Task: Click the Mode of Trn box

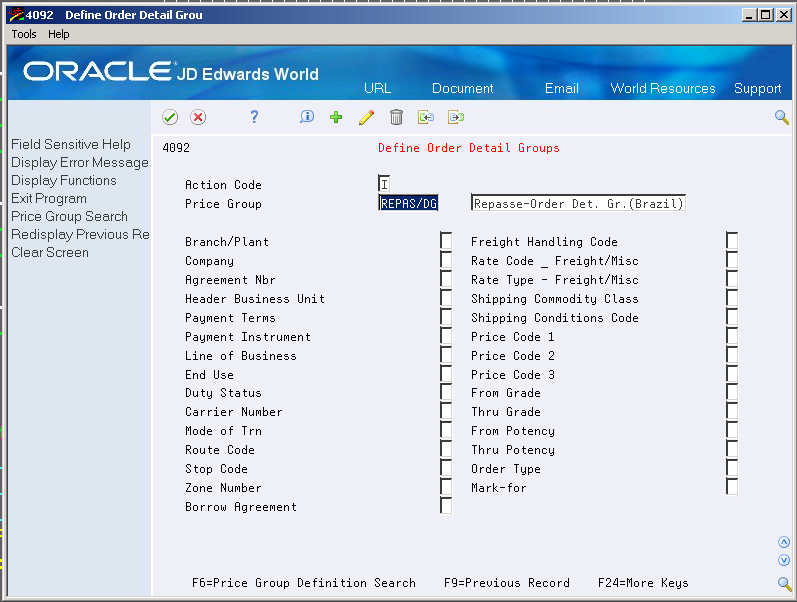Action: point(446,430)
